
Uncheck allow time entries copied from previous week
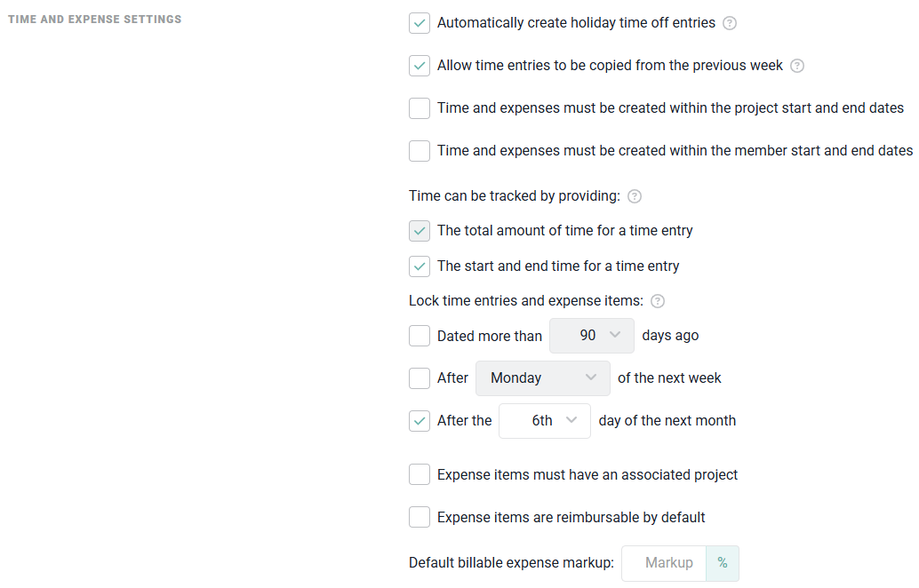point(420,66)
